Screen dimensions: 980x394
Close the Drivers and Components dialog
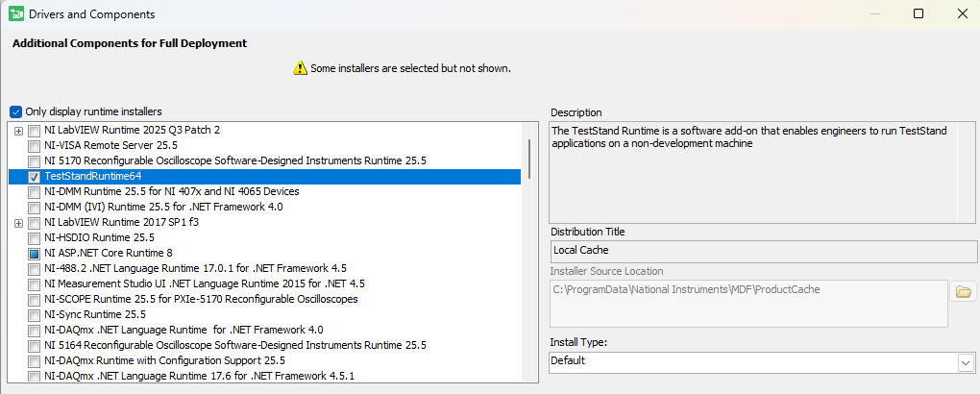coord(962,14)
